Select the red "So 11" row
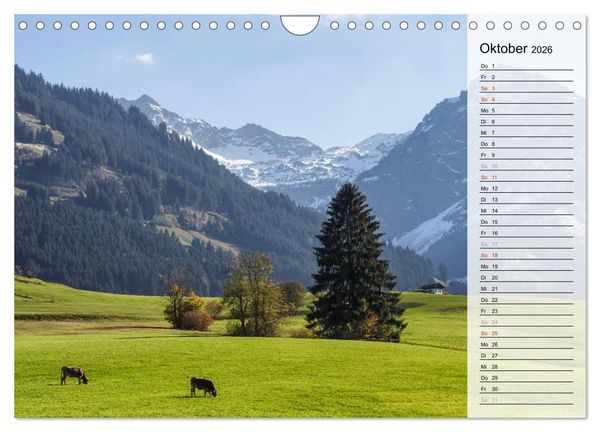The image size is (600, 432). (x=526, y=177)
